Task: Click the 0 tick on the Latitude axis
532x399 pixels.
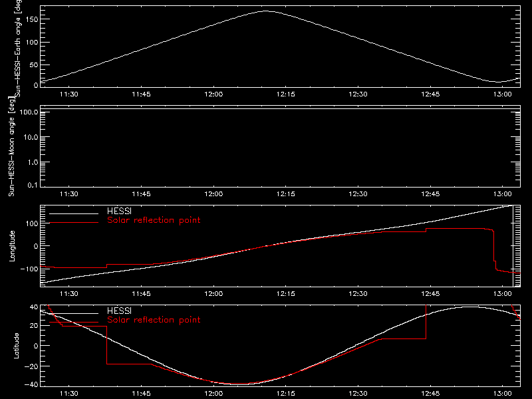Action: 36,346
